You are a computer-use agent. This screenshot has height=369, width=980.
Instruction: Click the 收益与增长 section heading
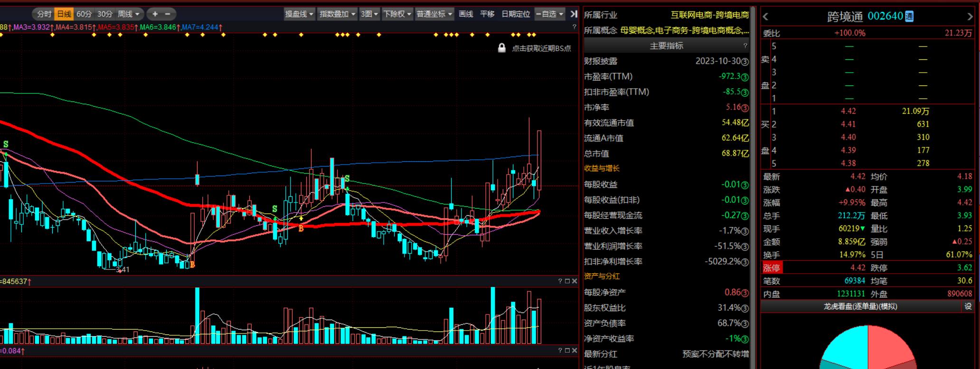[x=602, y=168]
